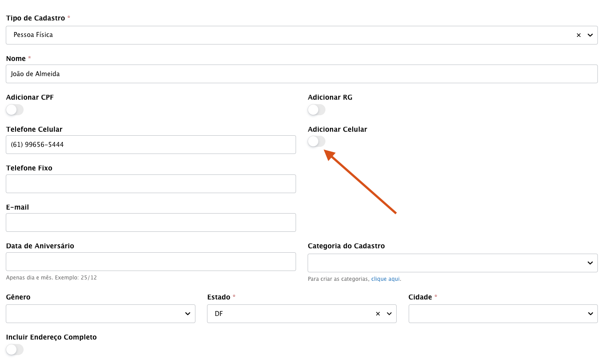Screen dimensions: 609x364
Task: Click the Adicionar Celular label
Action: point(337,129)
